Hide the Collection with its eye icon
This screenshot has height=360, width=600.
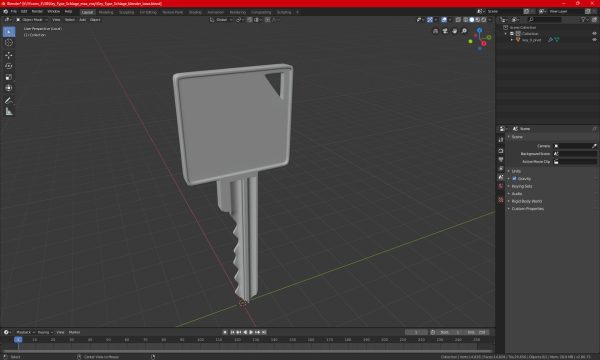(594, 34)
